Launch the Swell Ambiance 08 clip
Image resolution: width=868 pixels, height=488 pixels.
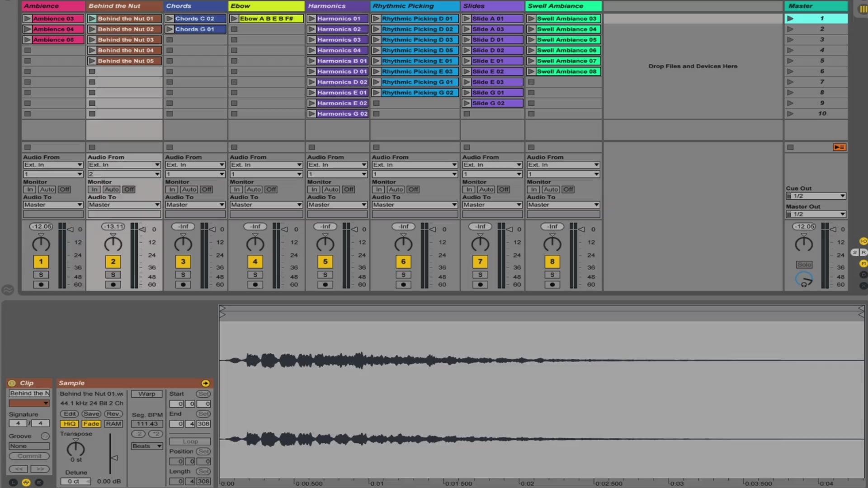[531, 71]
